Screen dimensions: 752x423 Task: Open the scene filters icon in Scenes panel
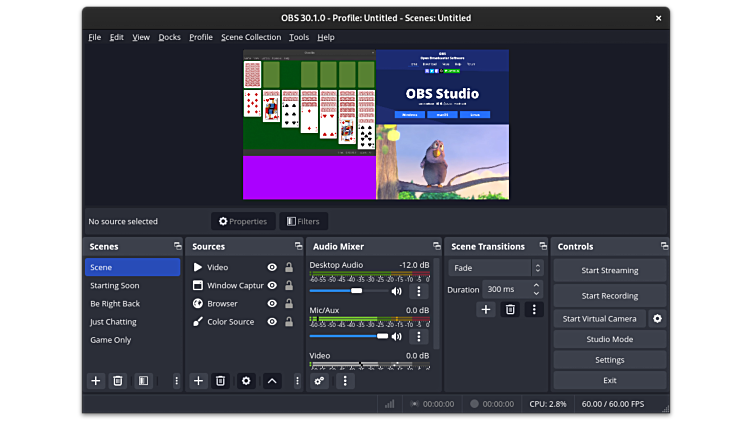[x=143, y=381]
